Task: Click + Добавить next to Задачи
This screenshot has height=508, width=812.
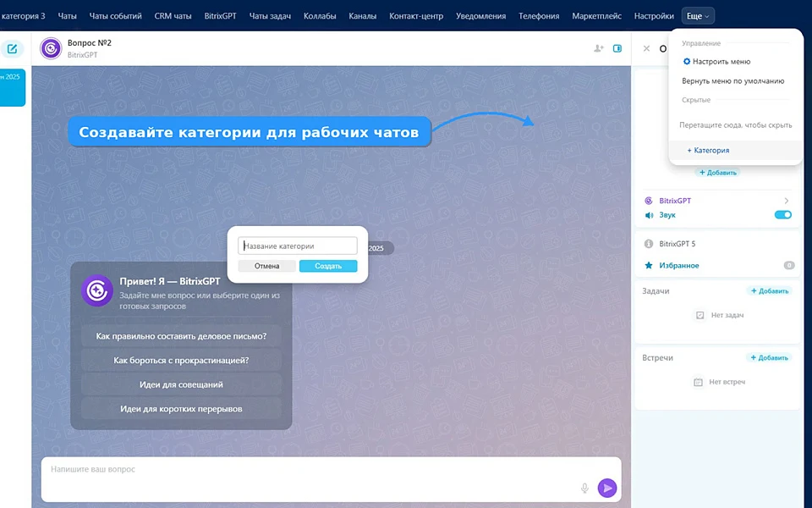Action: (770, 290)
